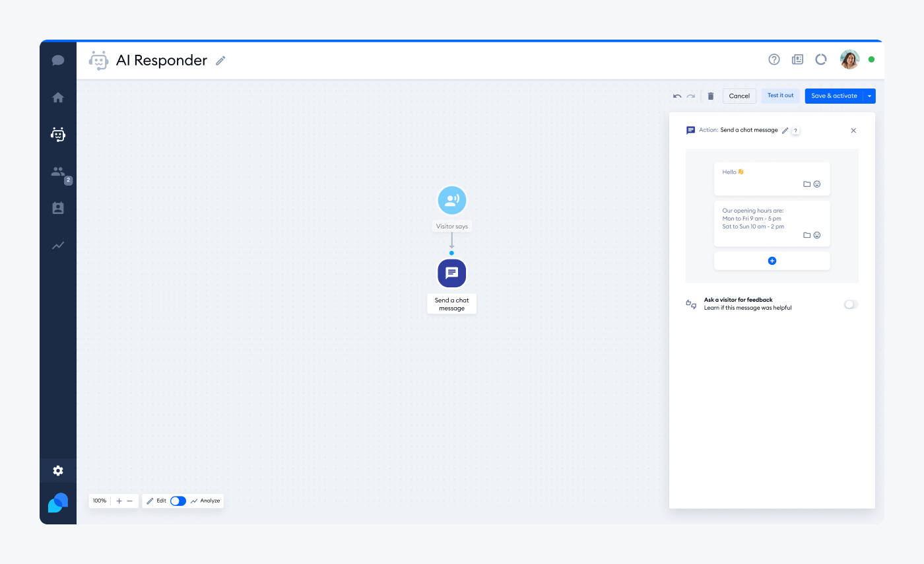The image size is (924, 564).
Task: Open the help question mark icon in the header
Action: tap(774, 59)
